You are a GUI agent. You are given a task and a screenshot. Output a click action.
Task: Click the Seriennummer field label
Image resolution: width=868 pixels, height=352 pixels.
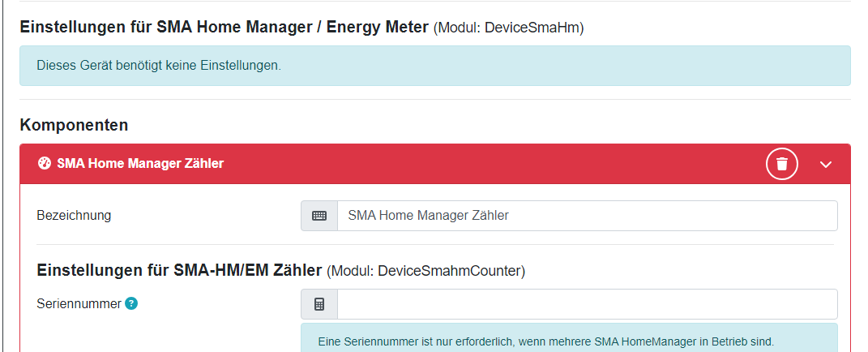[x=79, y=304]
